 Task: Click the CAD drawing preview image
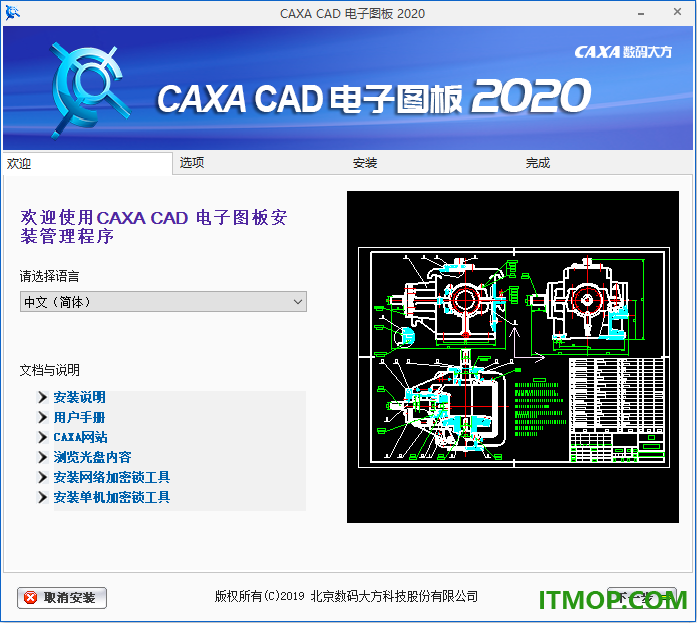click(x=513, y=357)
